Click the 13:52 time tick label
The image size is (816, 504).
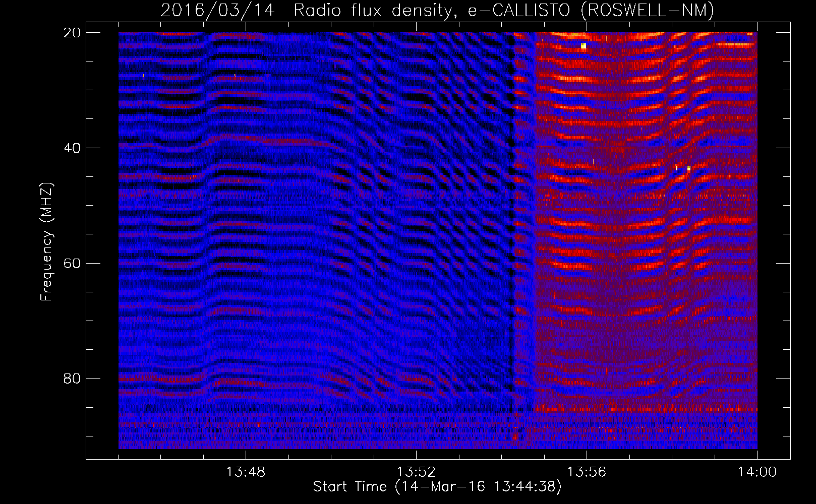(416, 472)
